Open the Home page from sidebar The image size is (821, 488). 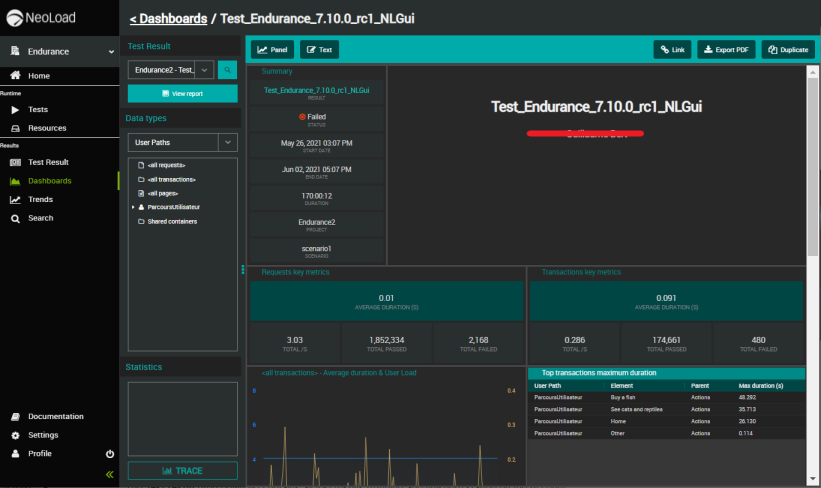pyautogui.click(x=38, y=76)
